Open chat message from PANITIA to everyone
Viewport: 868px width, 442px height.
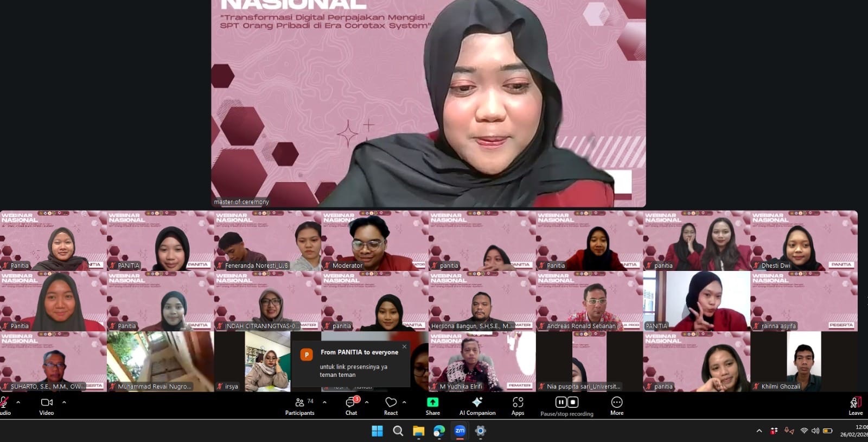[353, 364]
